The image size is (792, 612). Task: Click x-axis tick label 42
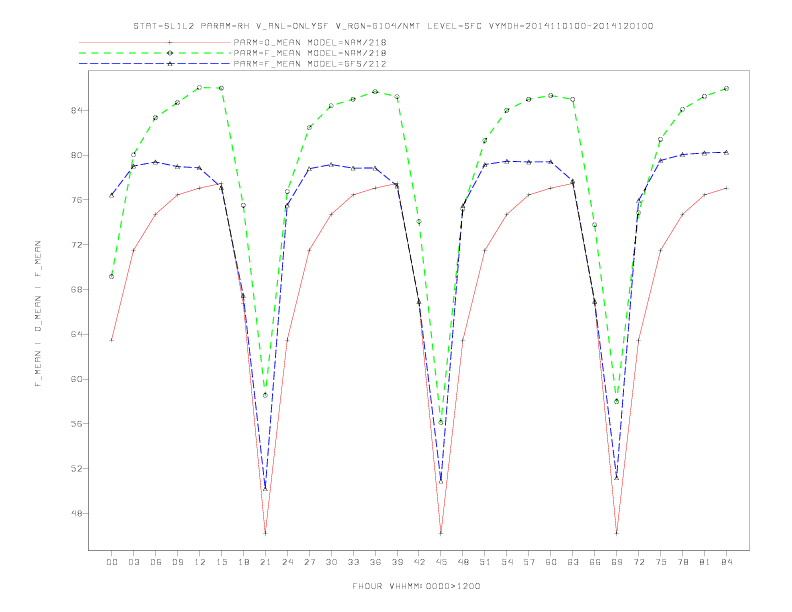419,562
